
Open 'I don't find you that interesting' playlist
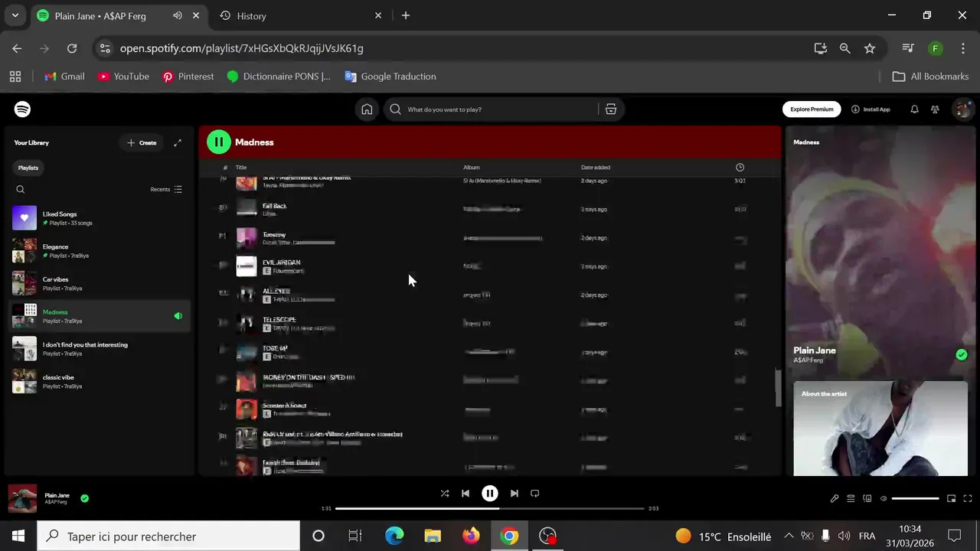click(100, 349)
